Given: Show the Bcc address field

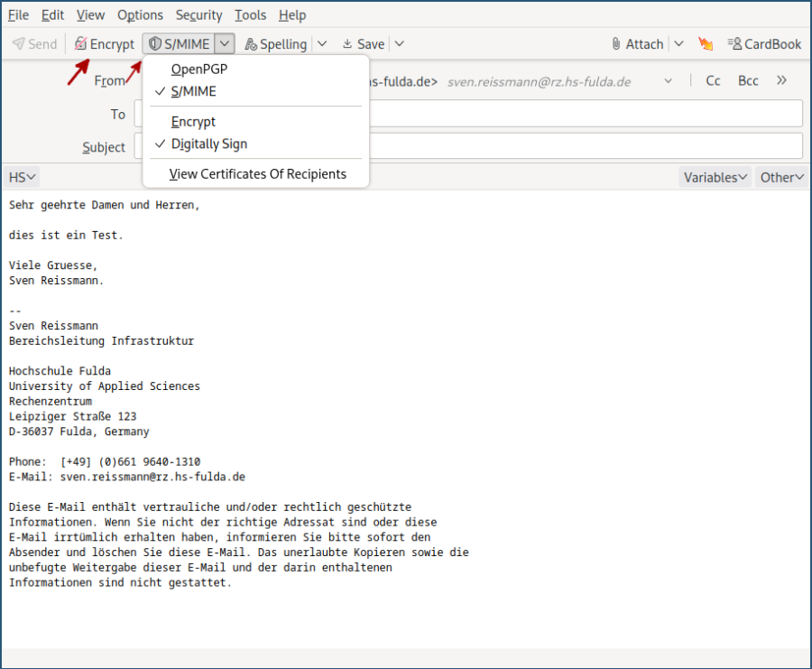Looking at the screenshot, I should coord(748,80).
